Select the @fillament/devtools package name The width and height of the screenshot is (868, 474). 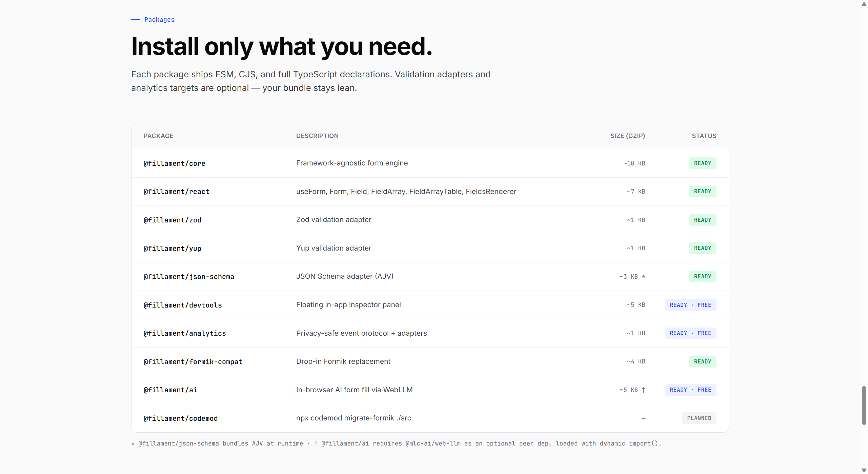coord(183,305)
